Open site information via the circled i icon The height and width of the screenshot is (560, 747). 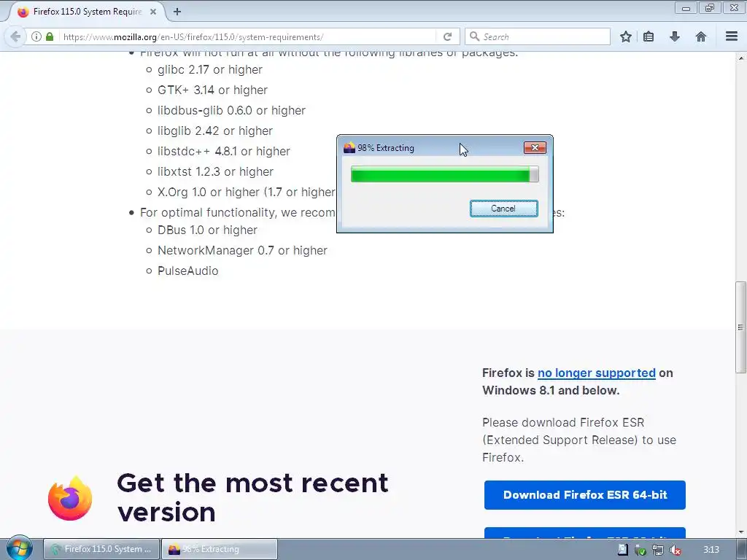[x=36, y=36]
